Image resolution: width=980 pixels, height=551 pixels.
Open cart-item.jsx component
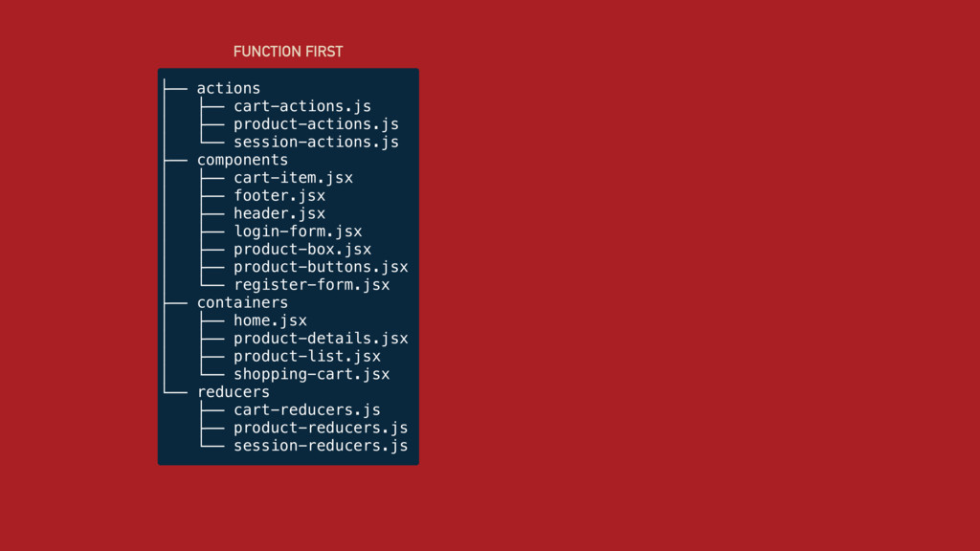click(293, 177)
